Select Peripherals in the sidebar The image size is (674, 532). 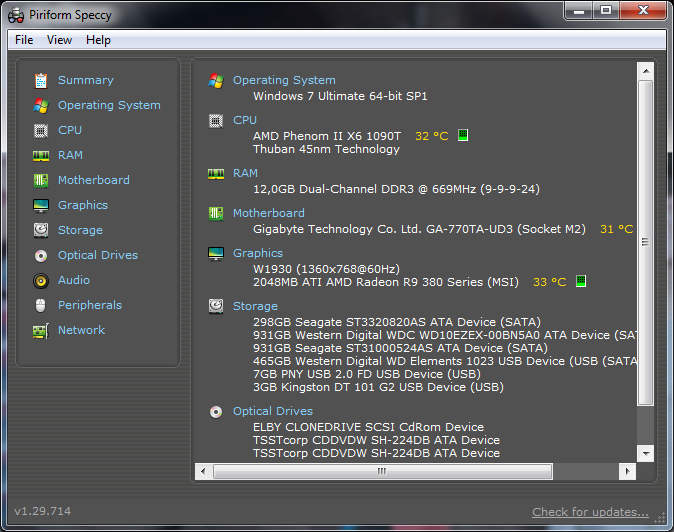pos(90,305)
